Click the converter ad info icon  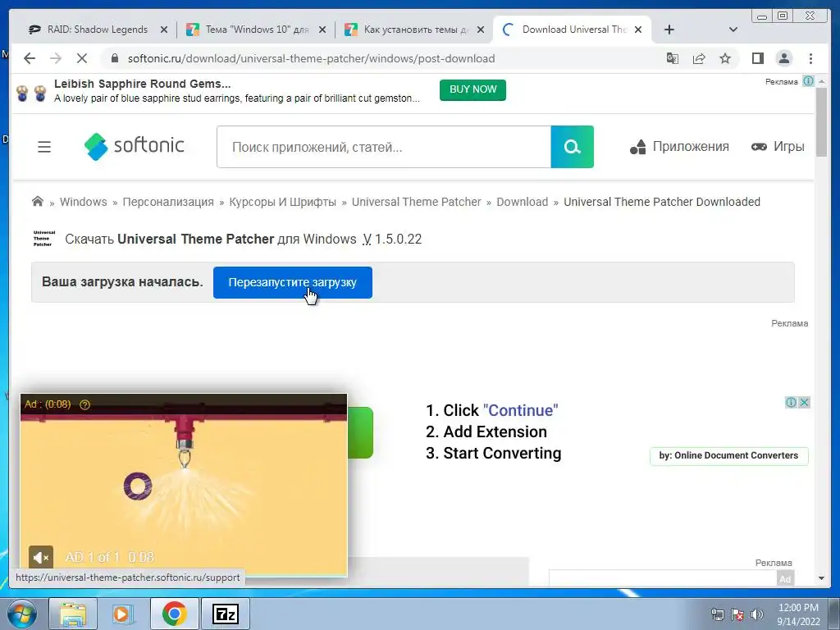click(x=792, y=402)
